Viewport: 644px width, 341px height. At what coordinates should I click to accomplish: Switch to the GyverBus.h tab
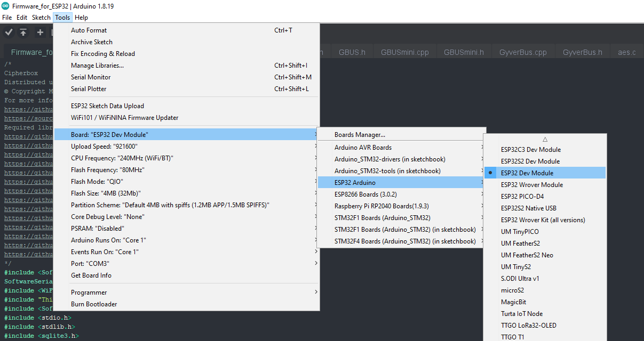coord(582,52)
